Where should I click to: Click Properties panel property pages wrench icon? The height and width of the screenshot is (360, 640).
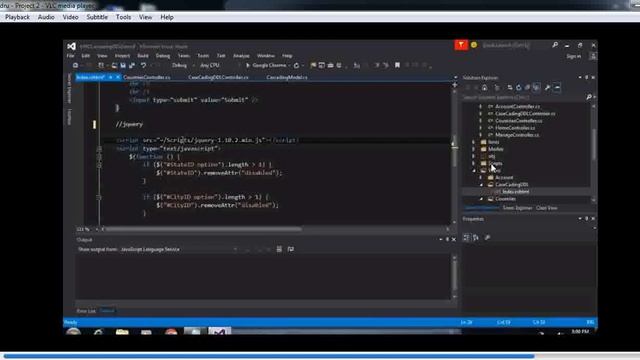[487, 238]
